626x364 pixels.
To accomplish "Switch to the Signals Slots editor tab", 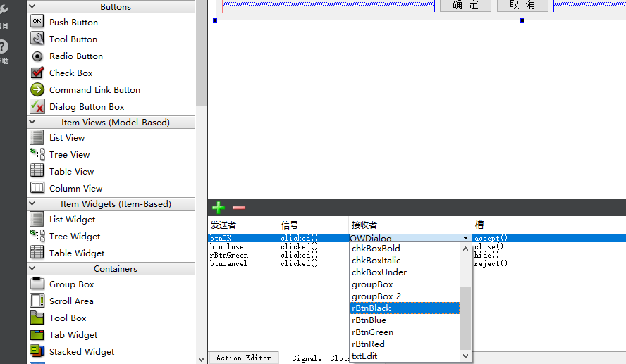I will [320, 358].
